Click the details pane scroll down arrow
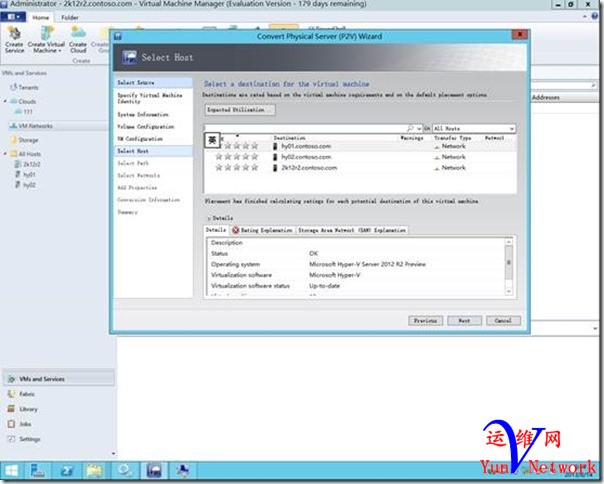This screenshot has width=604, height=484. click(x=508, y=291)
